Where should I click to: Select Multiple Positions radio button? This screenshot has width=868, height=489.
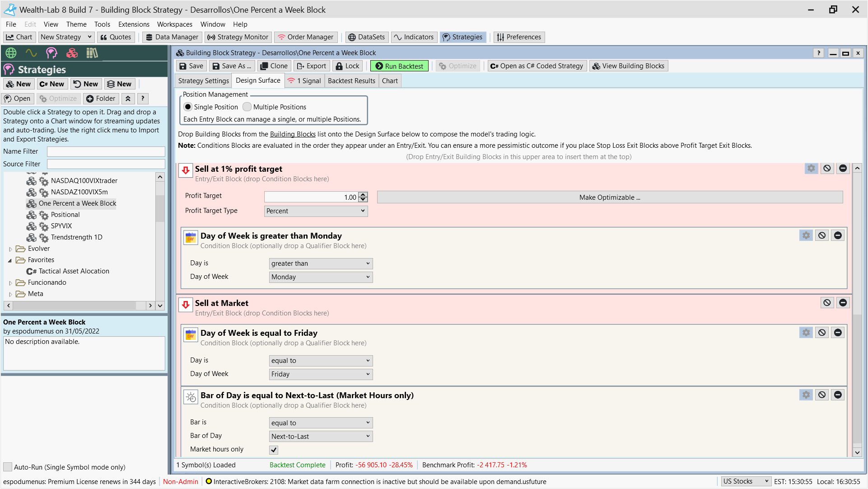point(247,107)
